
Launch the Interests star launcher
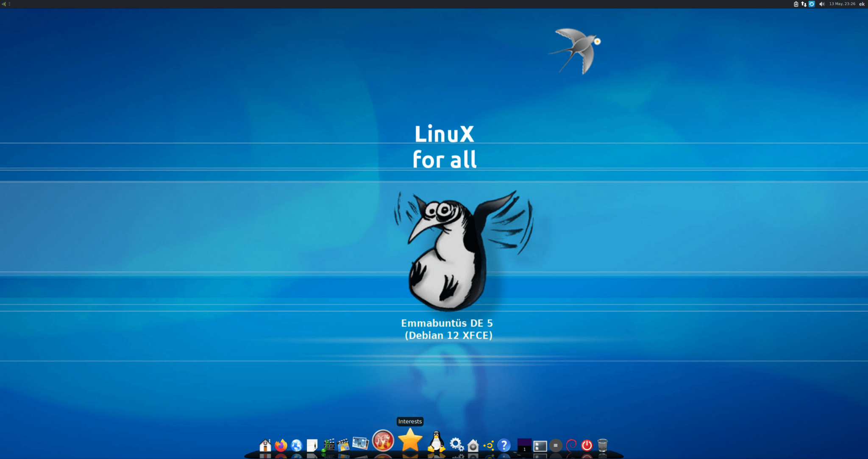click(x=409, y=442)
